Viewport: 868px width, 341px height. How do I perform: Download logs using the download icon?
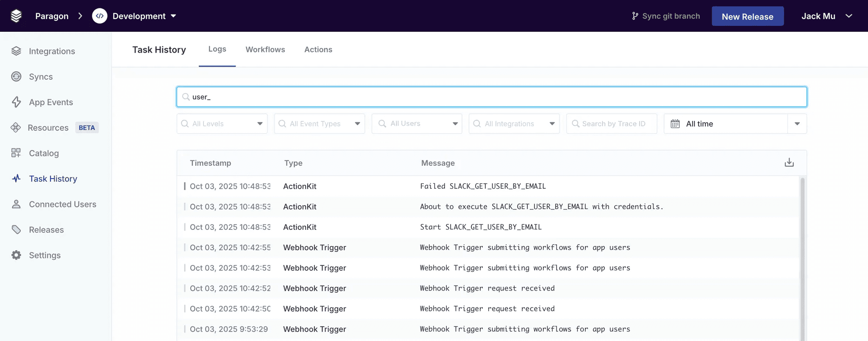tap(789, 163)
